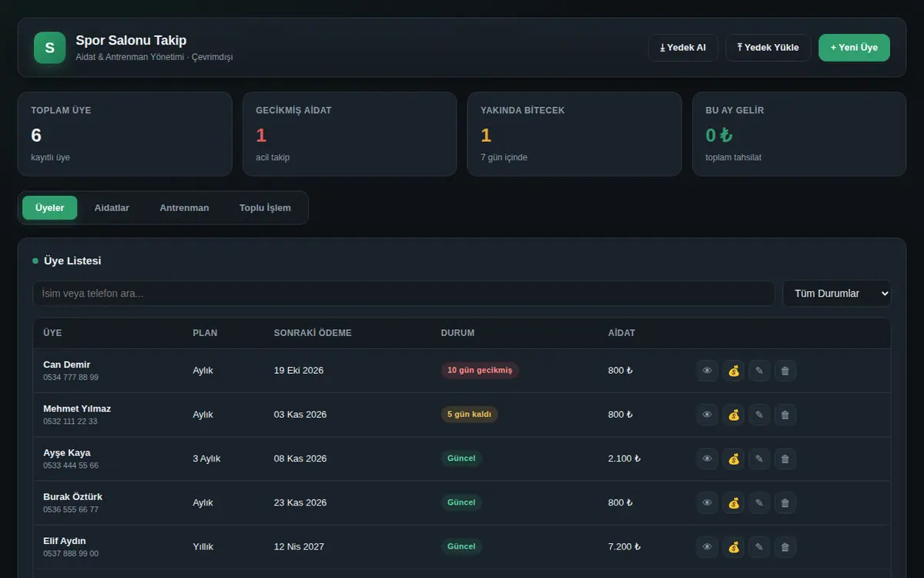
Task: Click the '3 Aylık' plan cell
Action: [x=206, y=459]
